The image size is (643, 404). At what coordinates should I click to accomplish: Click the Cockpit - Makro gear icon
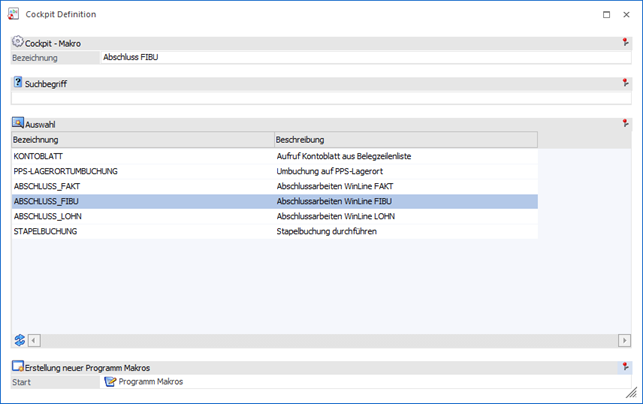pyautogui.click(x=18, y=43)
